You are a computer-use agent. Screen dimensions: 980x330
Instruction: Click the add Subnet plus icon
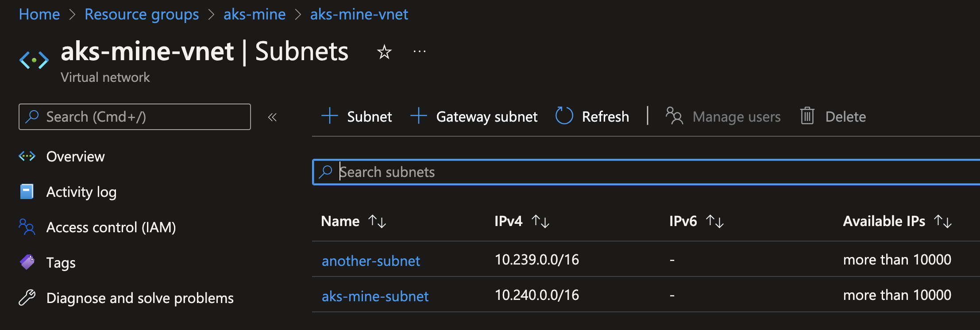tap(330, 116)
